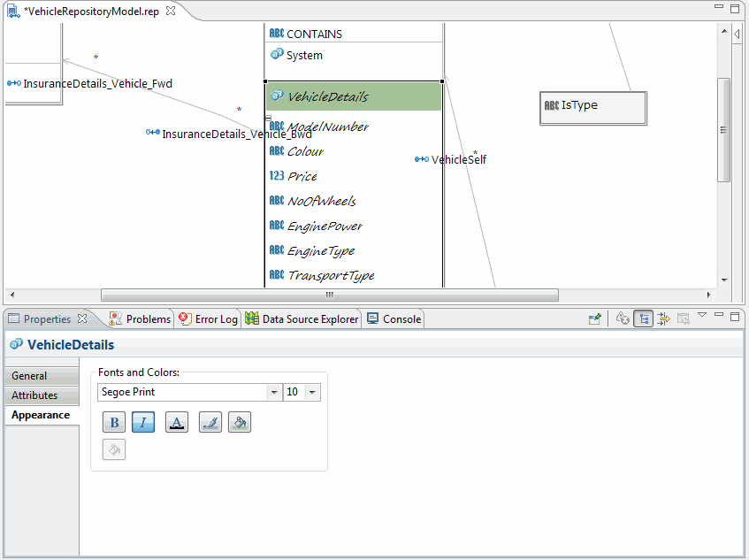The width and height of the screenshot is (749, 560).
Task: Select the Colour attribute
Action: 305,151
